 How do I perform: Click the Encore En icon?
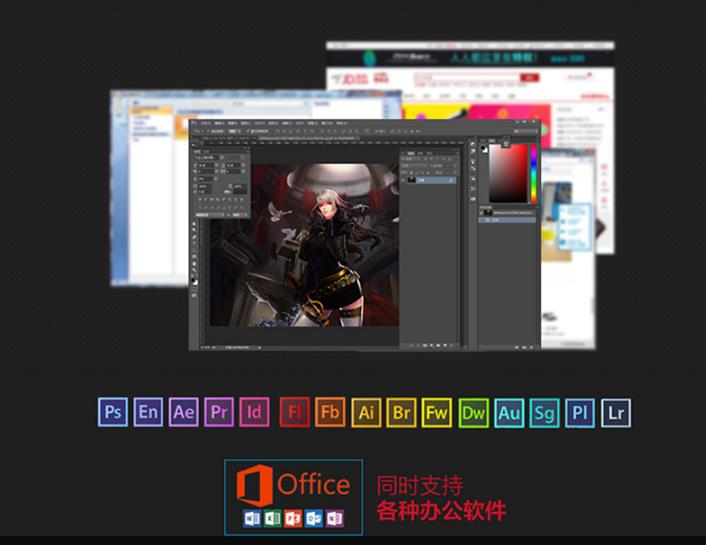148,412
